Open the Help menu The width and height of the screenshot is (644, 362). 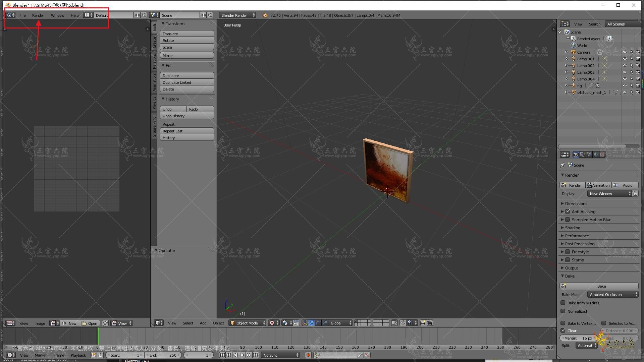74,15
